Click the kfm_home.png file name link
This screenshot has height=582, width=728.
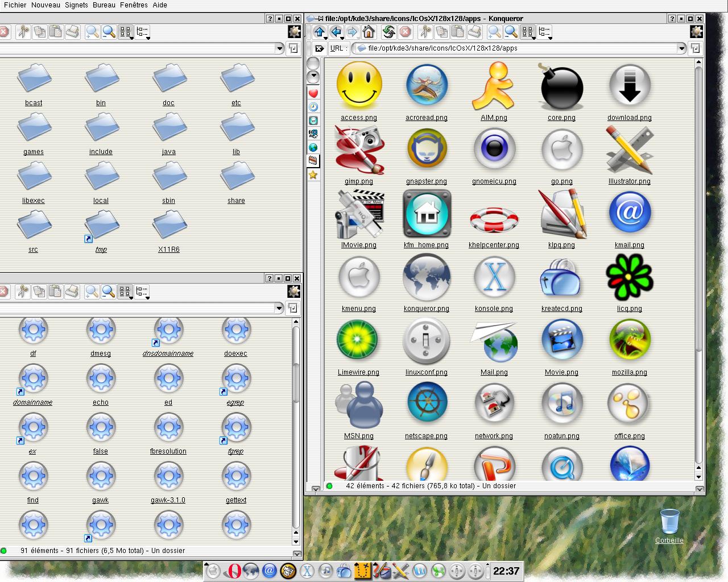click(x=426, y=245)
